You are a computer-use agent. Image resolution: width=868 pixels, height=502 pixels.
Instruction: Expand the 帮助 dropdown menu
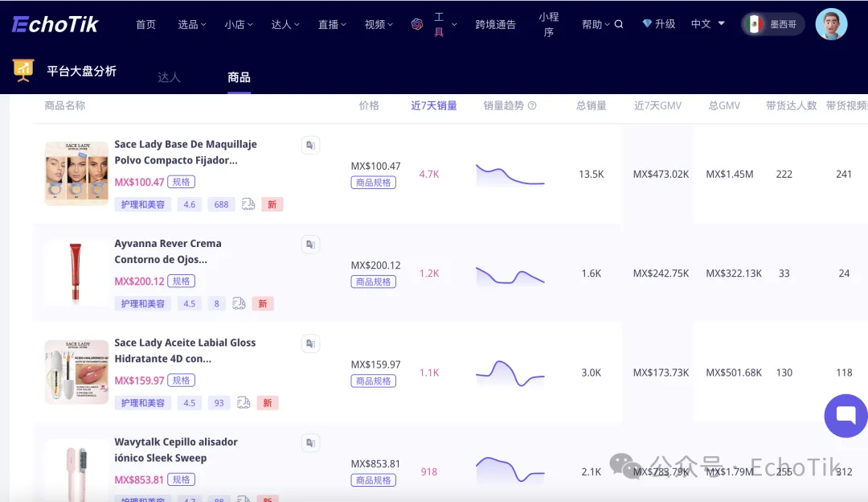(x=596, y=24)
